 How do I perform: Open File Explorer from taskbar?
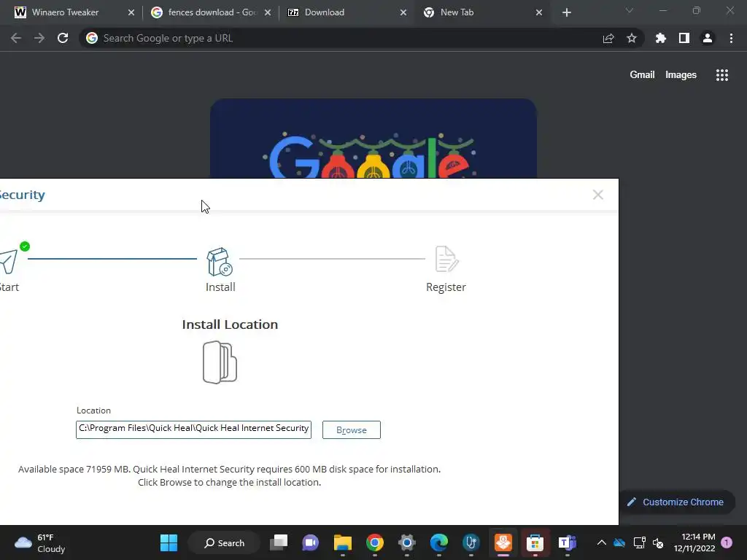(x=343, y=542)
